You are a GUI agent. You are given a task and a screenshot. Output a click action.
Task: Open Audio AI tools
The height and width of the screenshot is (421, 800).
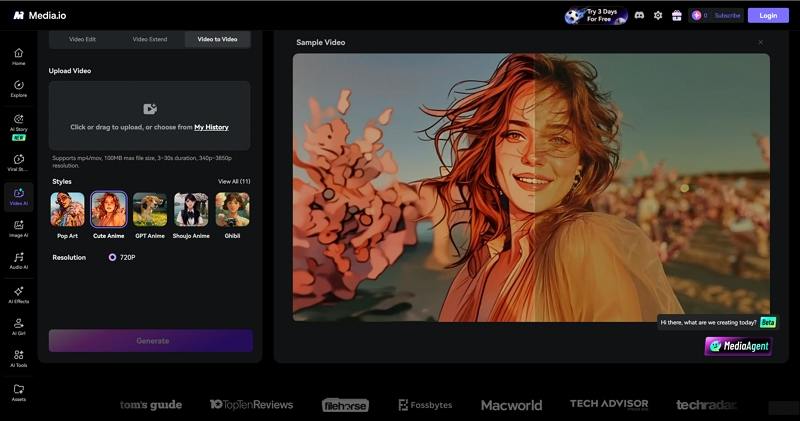18,260
